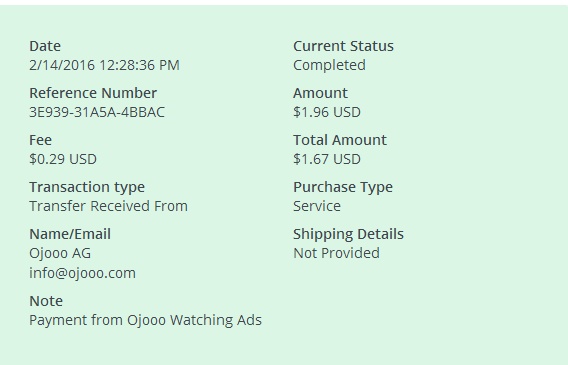
Task: Click the Note label
Action: click(x=46, y=301)
